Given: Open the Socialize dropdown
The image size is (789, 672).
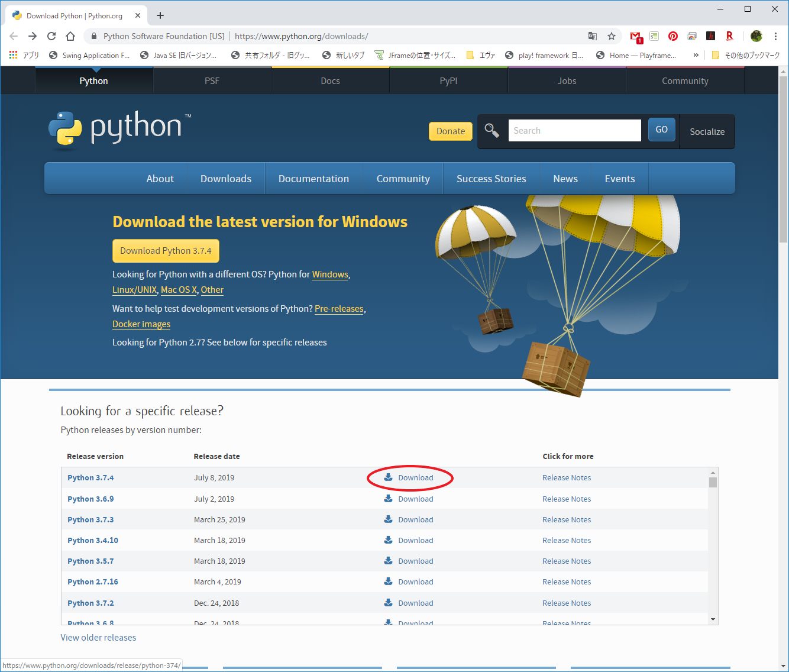Looking at the screenshot, I should pos(707,131).
